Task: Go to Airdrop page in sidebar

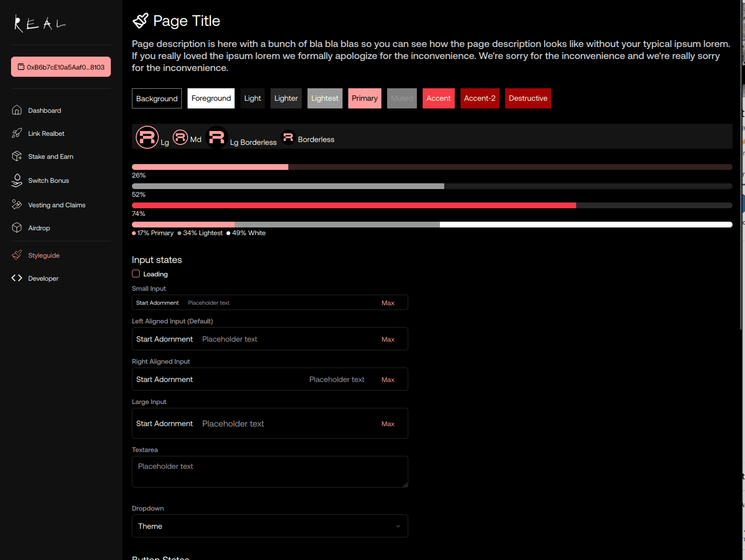Action: (x=39, y=228)
